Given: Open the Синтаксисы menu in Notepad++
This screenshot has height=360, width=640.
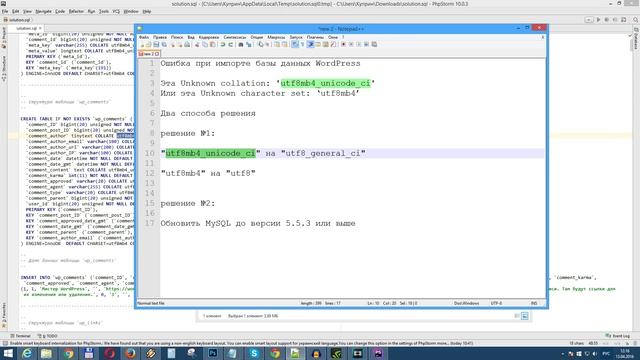Looking at the screenshot, I should pos(235,37).
